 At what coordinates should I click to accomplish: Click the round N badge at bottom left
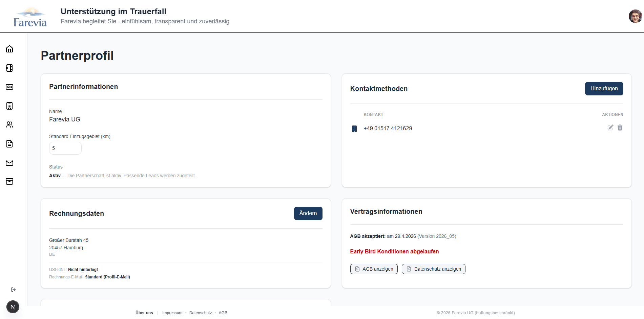pos(13,307)
